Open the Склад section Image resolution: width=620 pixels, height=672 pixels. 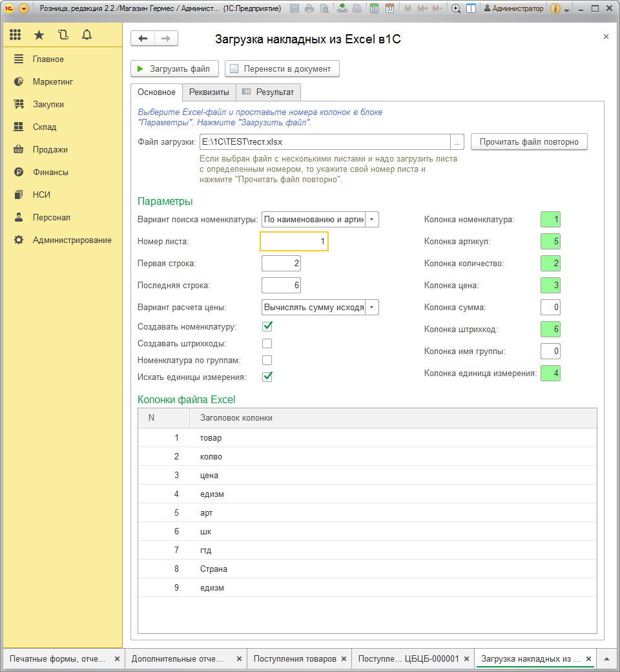pos(62,127)
